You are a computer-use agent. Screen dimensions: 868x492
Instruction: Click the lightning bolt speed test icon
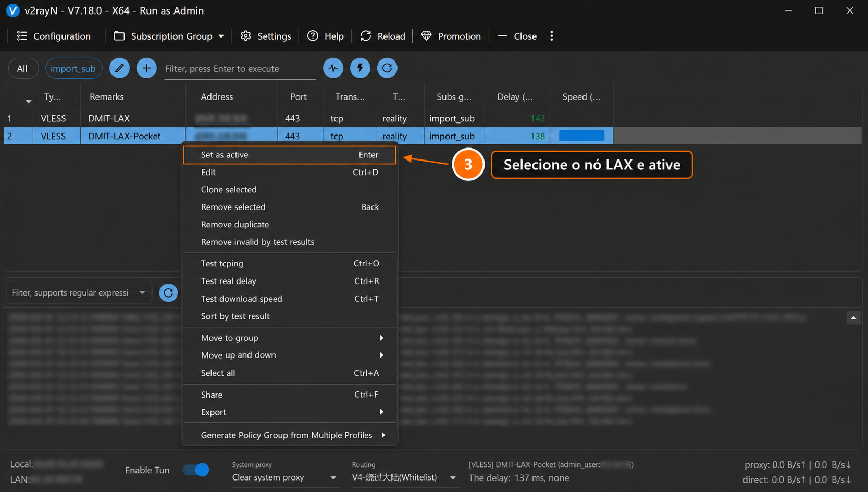pyautogui.click(x=360, y=68)
